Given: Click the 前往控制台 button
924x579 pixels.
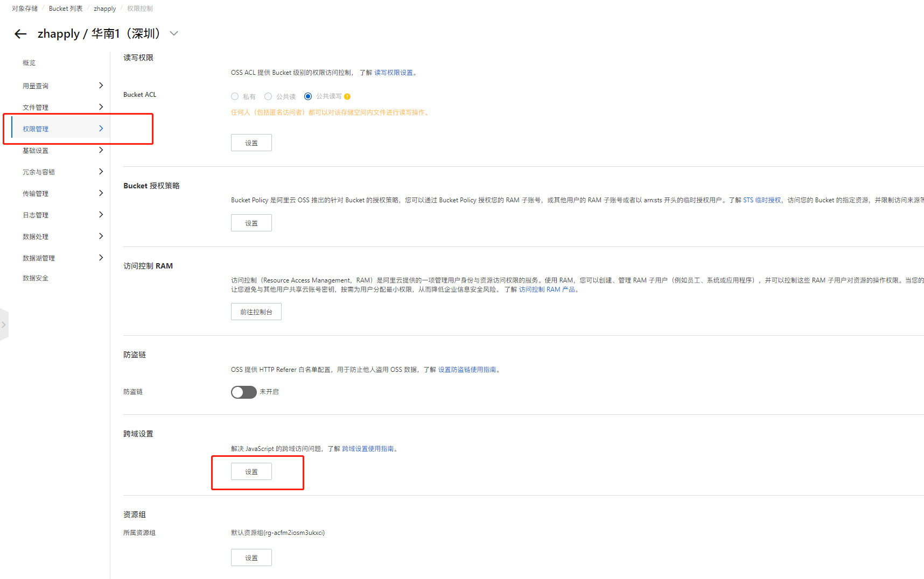Looking at the screenshot, I should pos(256,312).
